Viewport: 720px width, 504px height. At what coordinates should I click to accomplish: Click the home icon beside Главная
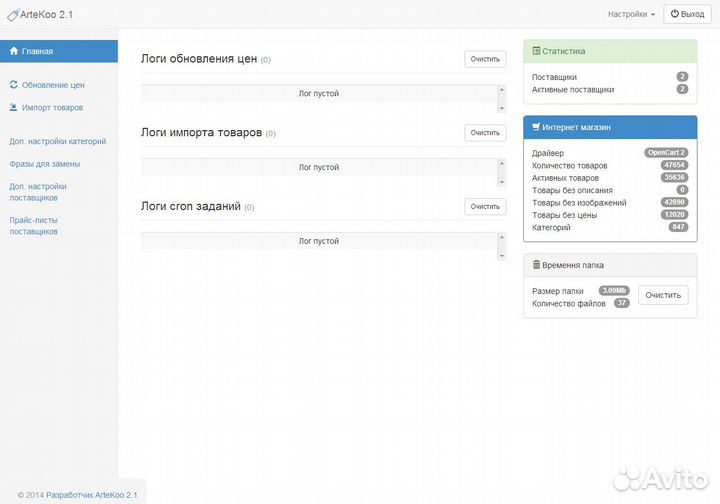click(14, 51)
